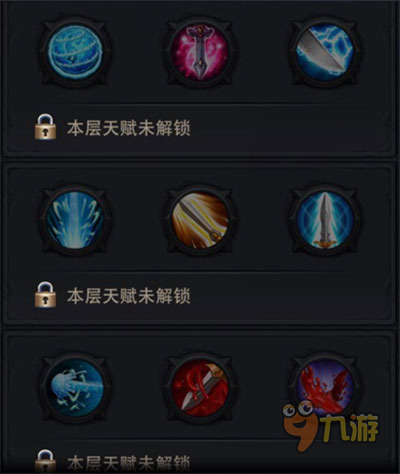Screen dimensions: 400x474
Task: Select the blue ice punch talent
Action: [75, 389]
